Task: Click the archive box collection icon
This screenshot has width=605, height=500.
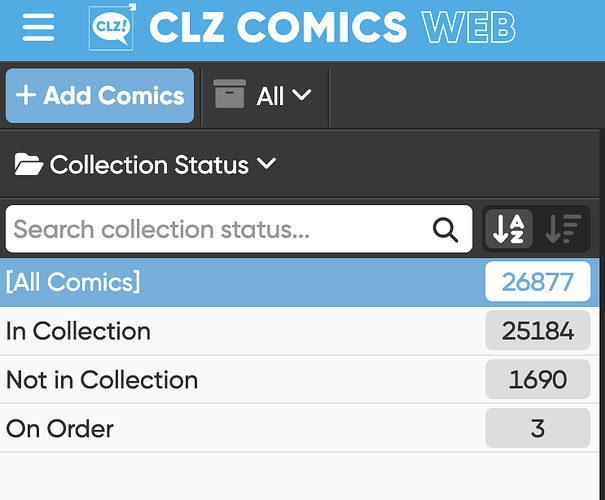Action: click(x=229, y=95)
